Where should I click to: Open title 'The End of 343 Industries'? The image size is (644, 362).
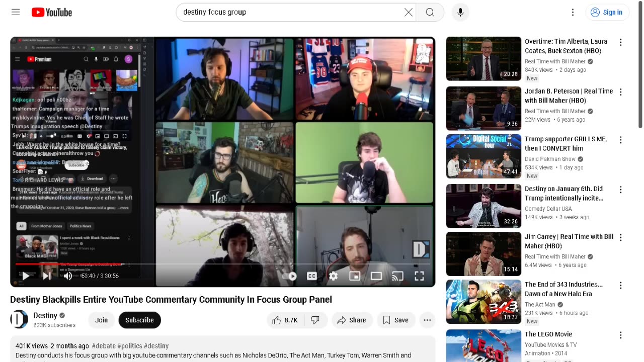click(563, 289)
